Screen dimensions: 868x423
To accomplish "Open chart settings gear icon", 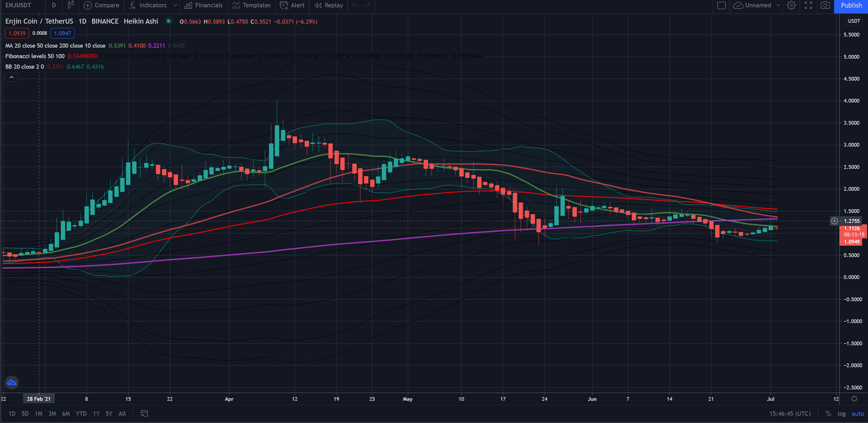I will [792, 5].
